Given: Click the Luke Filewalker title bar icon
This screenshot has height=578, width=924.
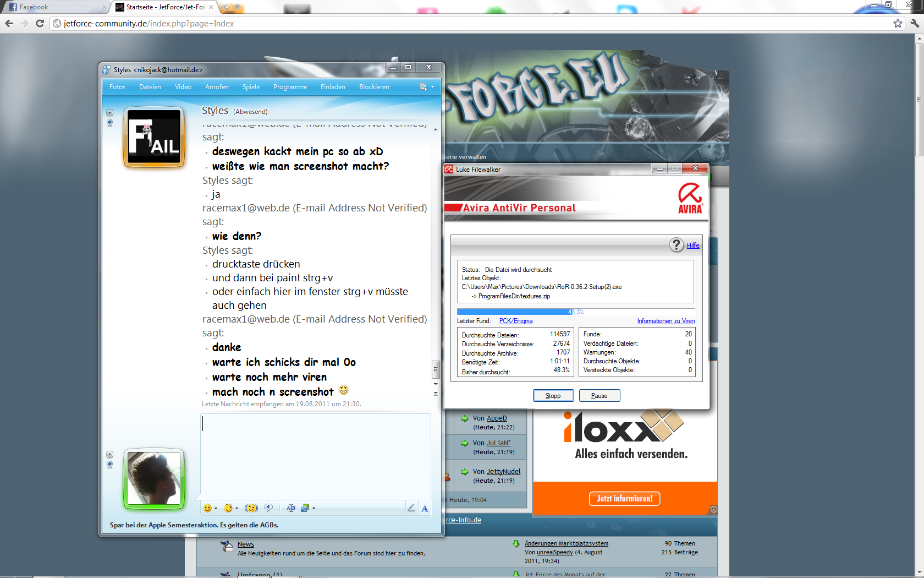Looking at the screenshot, I should (x=449, y=169).
